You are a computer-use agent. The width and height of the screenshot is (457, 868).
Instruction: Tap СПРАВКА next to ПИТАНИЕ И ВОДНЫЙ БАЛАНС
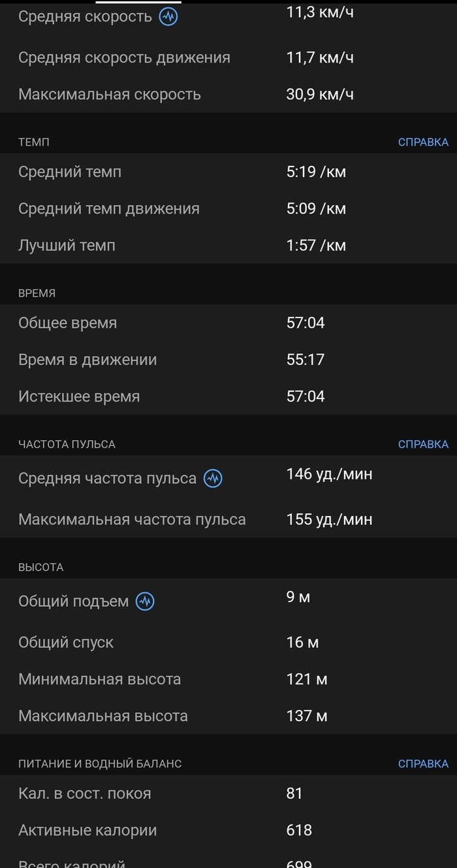coord(423,764)
